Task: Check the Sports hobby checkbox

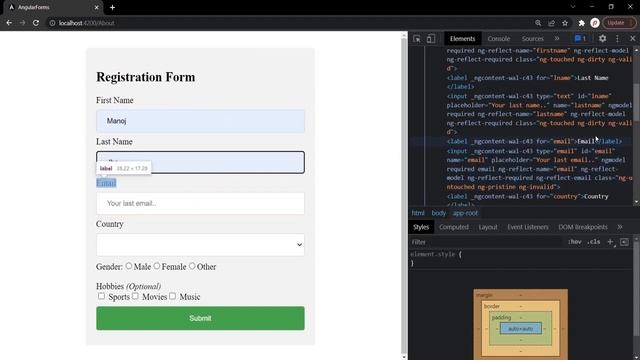Action: point(101,296)
